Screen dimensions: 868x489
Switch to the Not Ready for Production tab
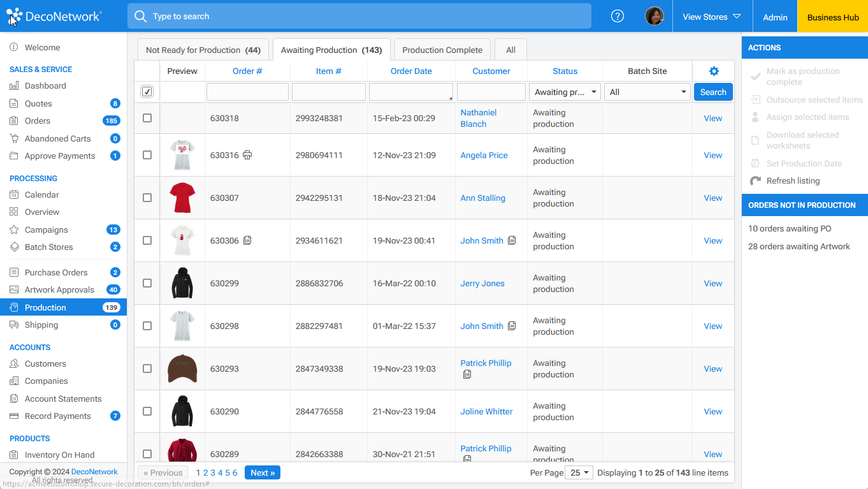[x=203, y=49]
